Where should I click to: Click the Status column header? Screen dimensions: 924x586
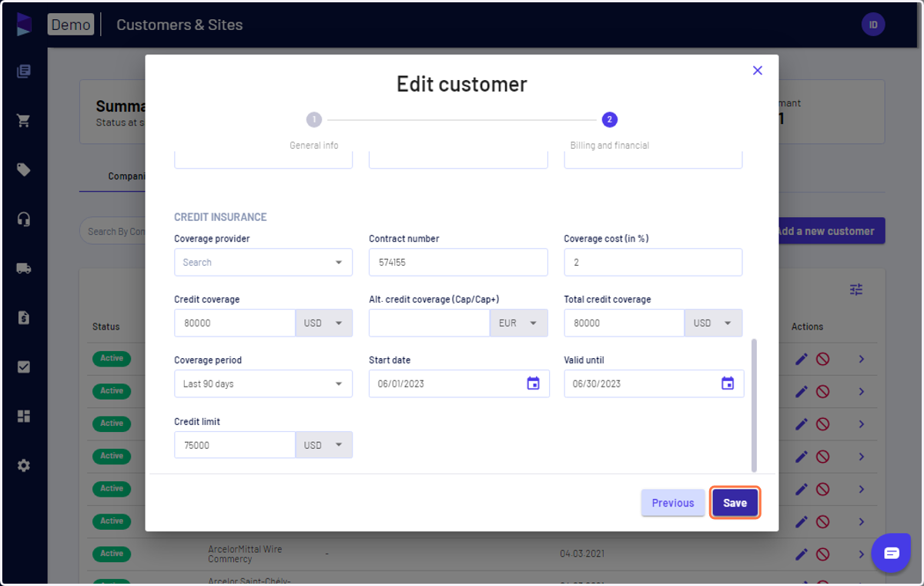click(106, 326)
